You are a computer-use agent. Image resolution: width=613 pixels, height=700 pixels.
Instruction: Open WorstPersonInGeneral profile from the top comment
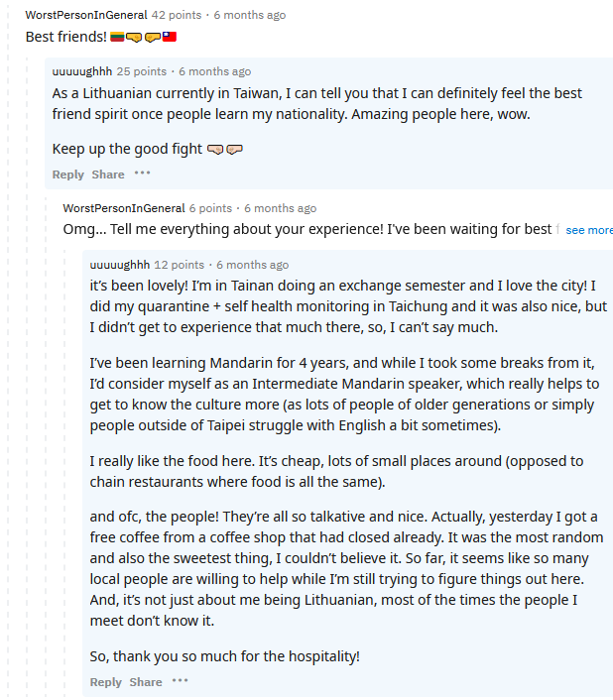(x=86, y=15)
